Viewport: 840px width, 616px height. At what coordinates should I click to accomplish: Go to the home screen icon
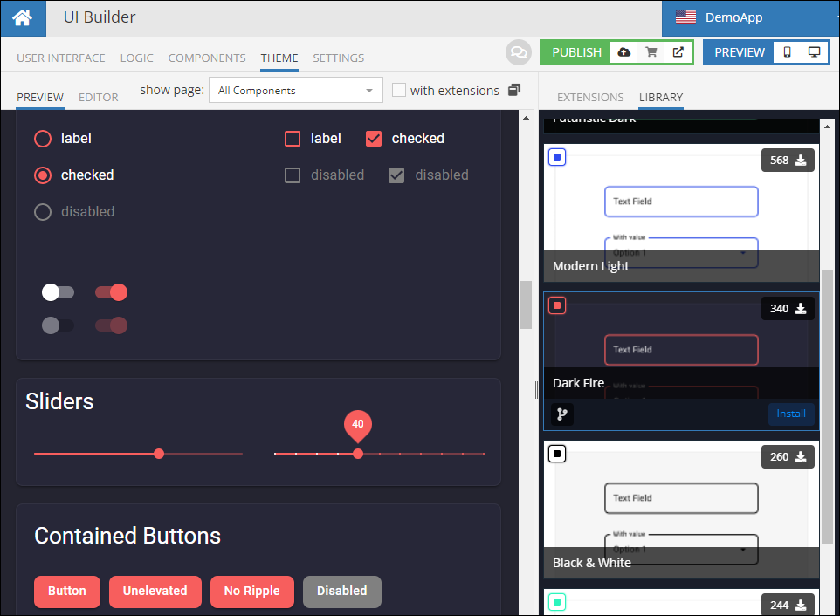tap(23, 17)
